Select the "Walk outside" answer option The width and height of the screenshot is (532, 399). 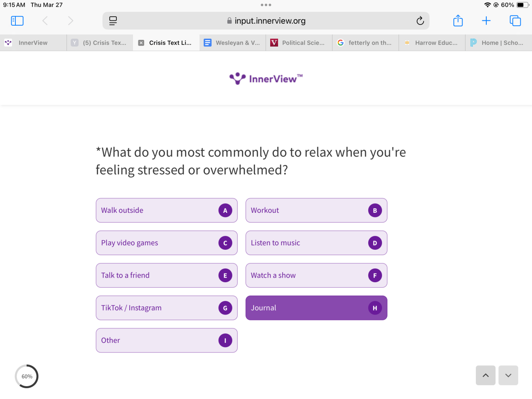166,210
